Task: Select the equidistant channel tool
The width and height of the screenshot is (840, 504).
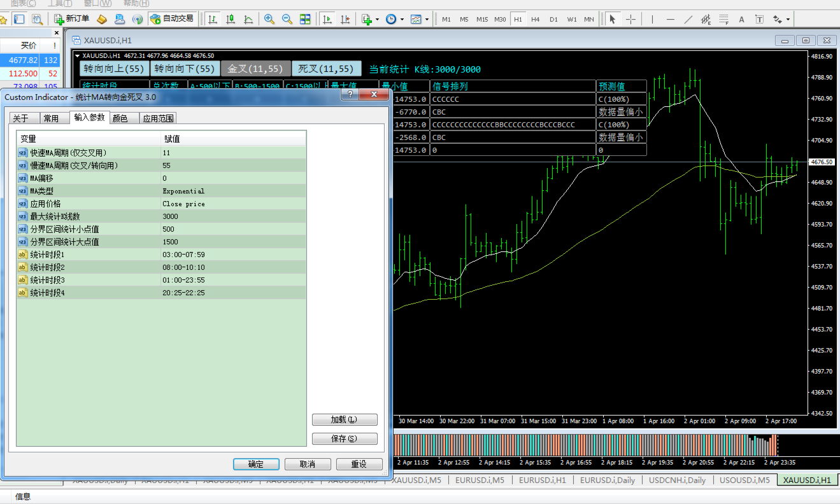Action: tap(706, 19)
